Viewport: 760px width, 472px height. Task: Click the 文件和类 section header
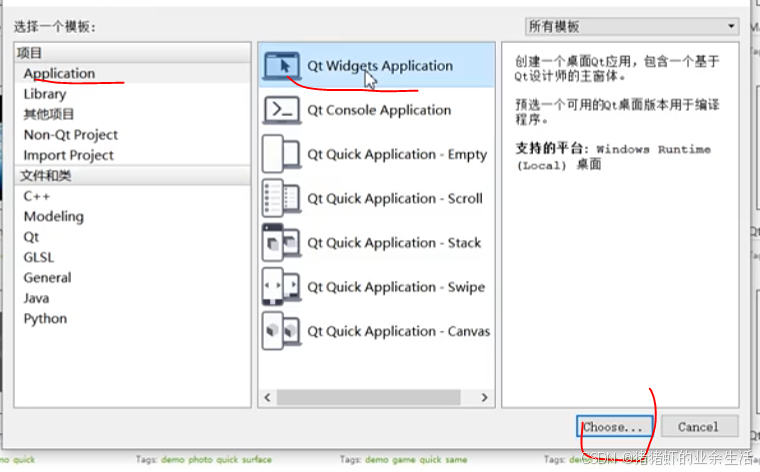point(132,175)
